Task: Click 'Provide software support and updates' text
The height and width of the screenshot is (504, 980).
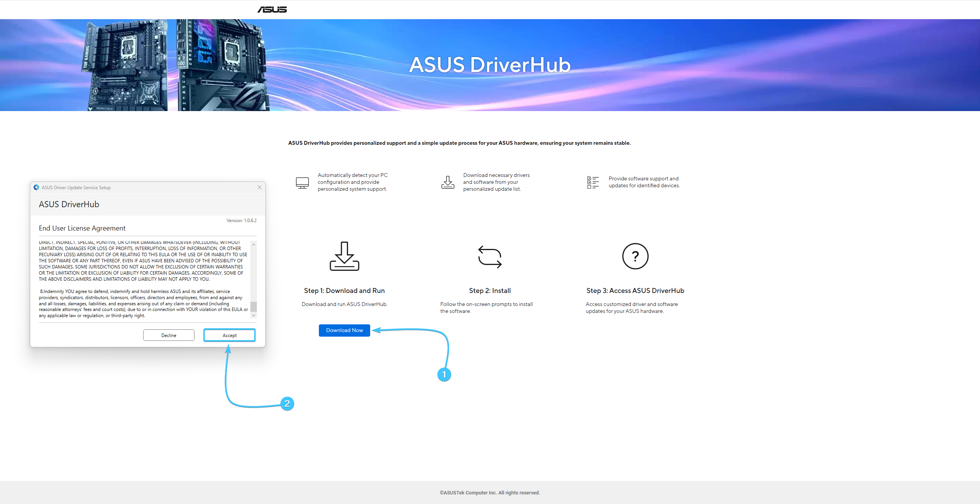Action: (644, 182)
